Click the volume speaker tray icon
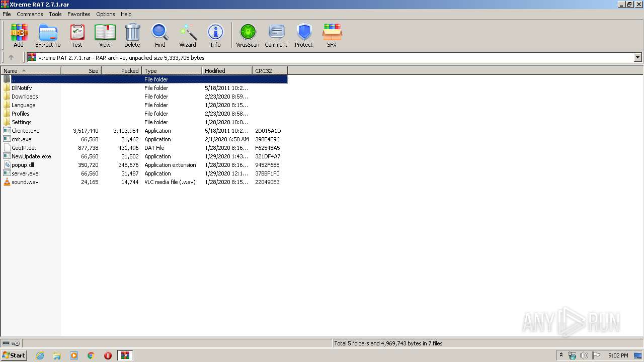Image resolution: width=644 pixels, height=362 pixels. tap(584, 355)
